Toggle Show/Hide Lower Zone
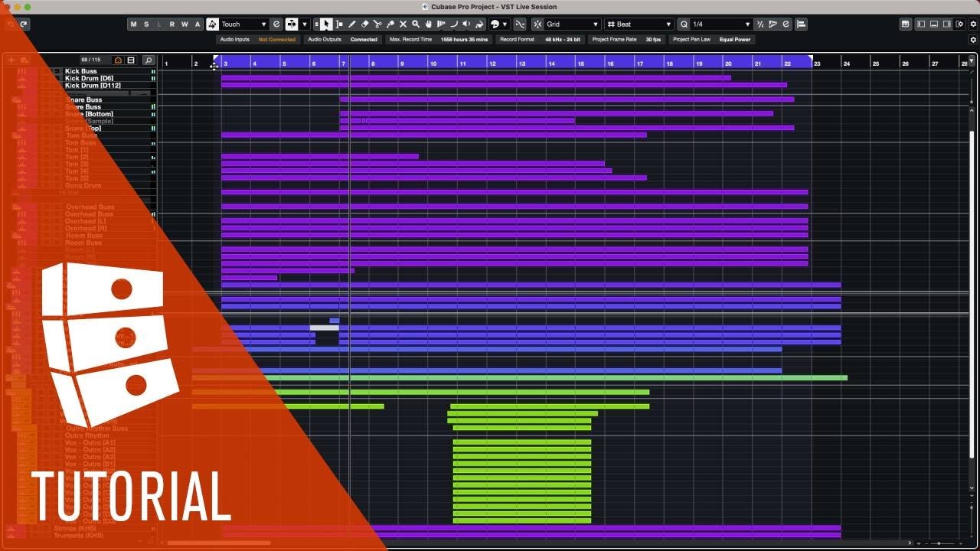The height and width of the screenshot is (551, 980). [x=934, y=24]
